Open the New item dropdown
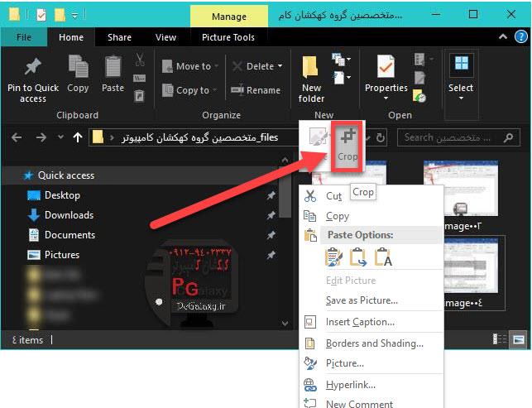532x408 pixels. (341, 60)
